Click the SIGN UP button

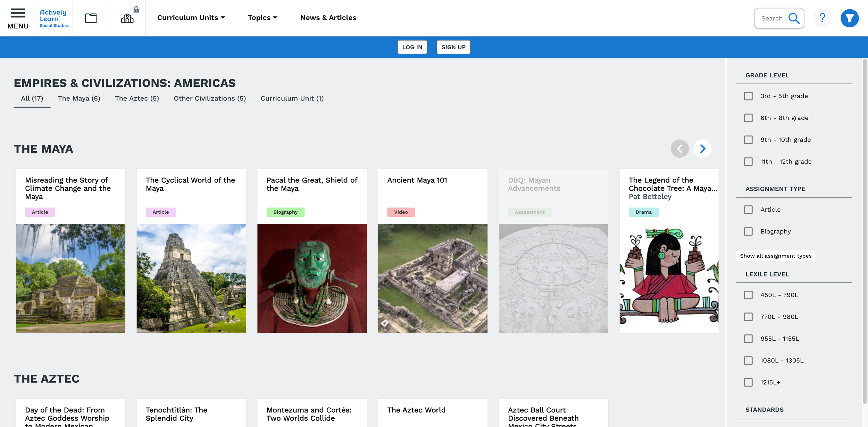453,47
